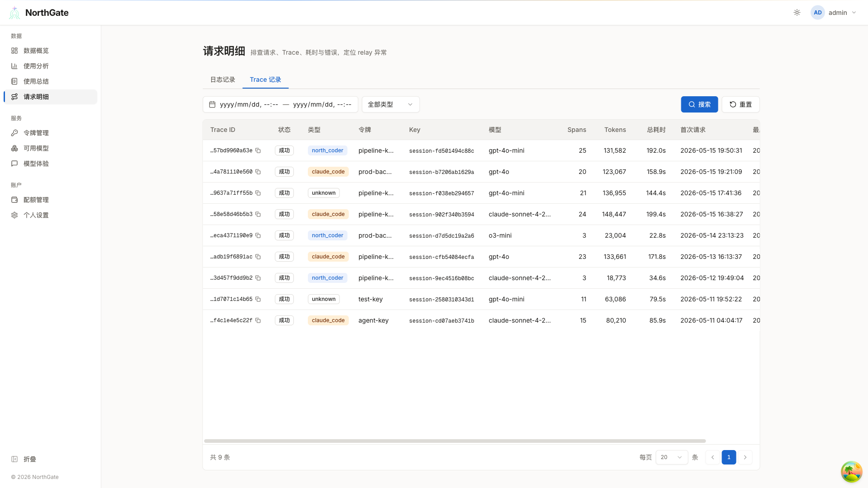
Task: Copy trace ID ending 57bd9960a63e
Action: [258, 150]
